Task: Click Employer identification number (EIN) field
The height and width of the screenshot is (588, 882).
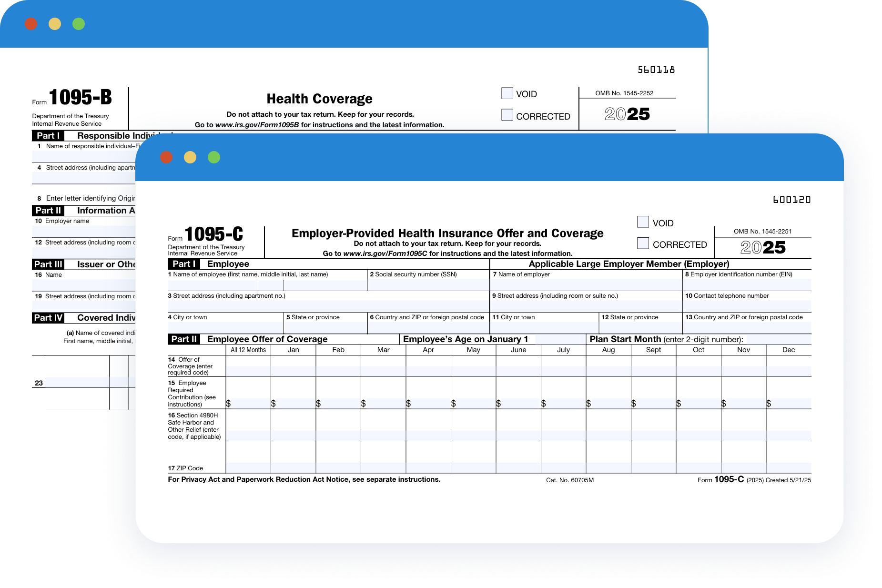Action: coord(747,285)
